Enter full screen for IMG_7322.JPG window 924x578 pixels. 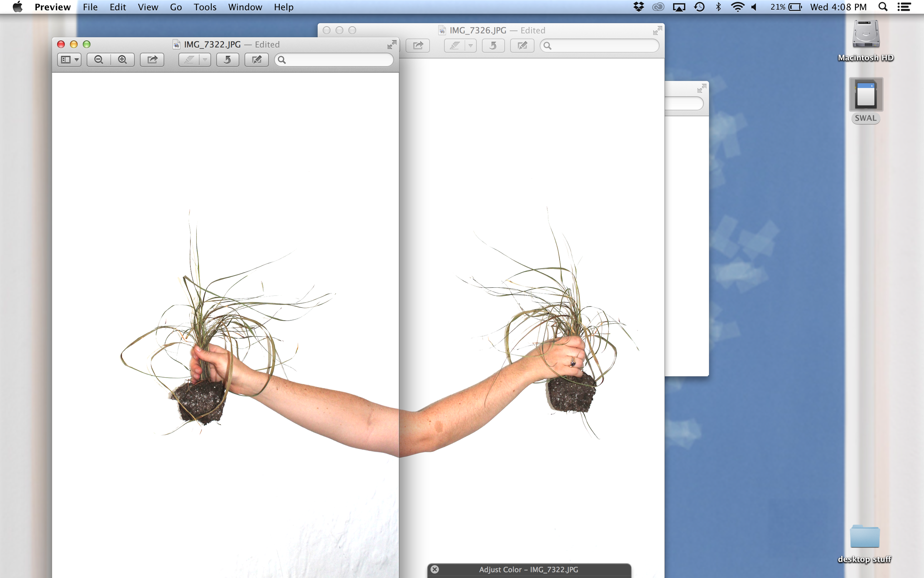(x=391, y=45)
